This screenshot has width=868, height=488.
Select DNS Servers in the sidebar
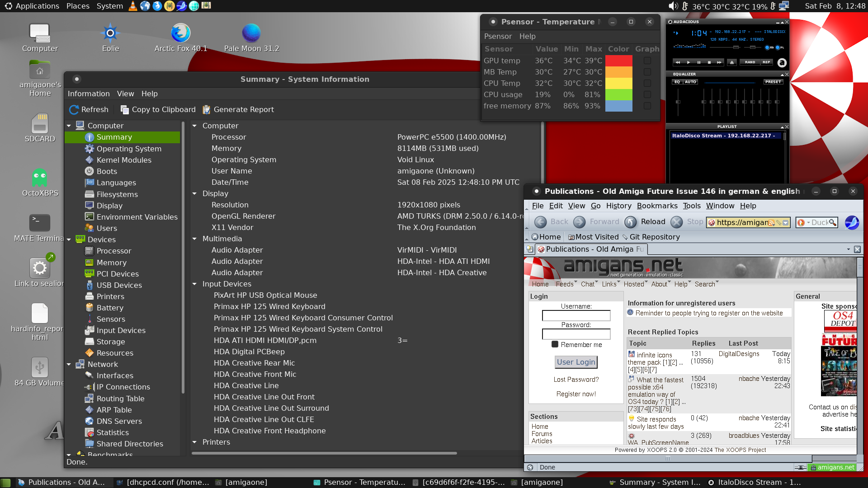[x=119, y=421]
